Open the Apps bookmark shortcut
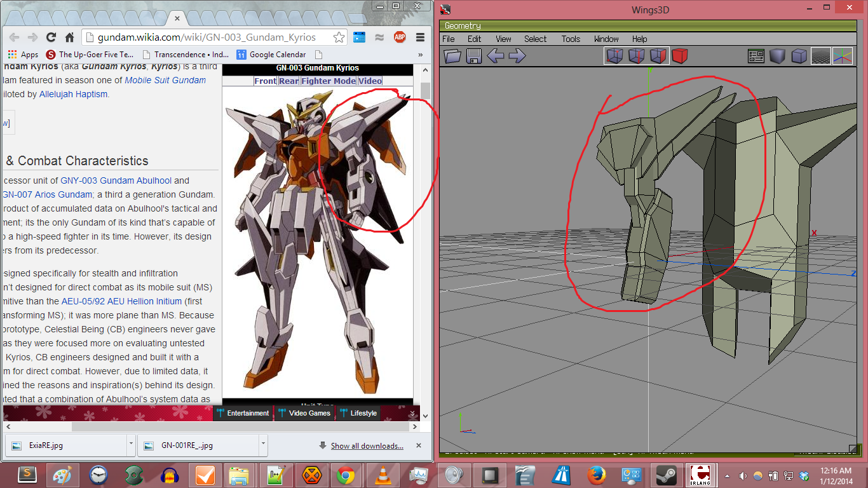 point(23,55)
